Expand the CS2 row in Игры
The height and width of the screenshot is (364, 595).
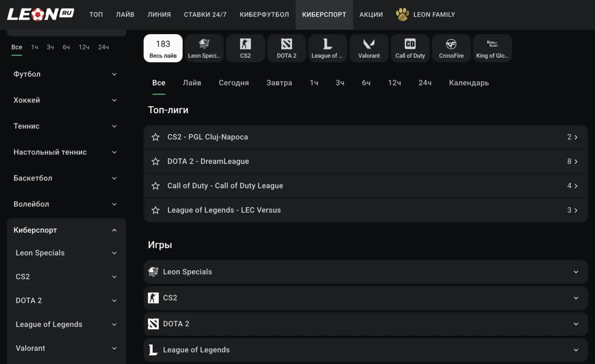(x=576, y=298)
